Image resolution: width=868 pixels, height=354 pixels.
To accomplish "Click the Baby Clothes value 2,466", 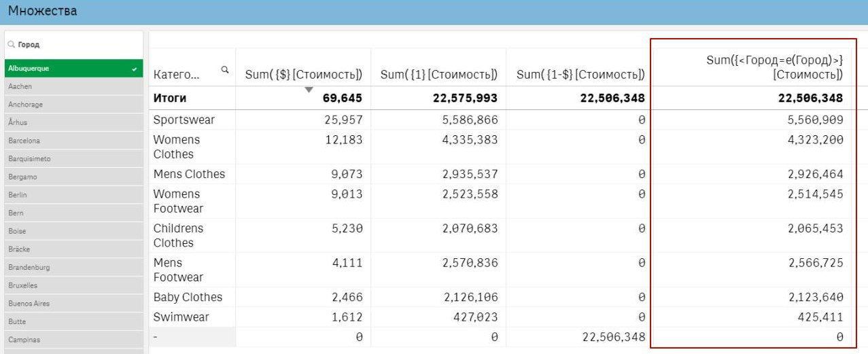I will 347,297.
